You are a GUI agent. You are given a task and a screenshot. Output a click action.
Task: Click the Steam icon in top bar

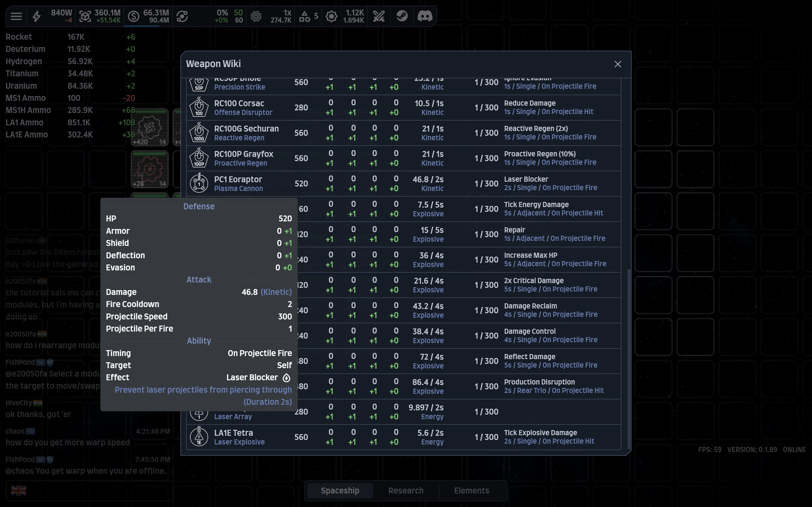(402, 16)
